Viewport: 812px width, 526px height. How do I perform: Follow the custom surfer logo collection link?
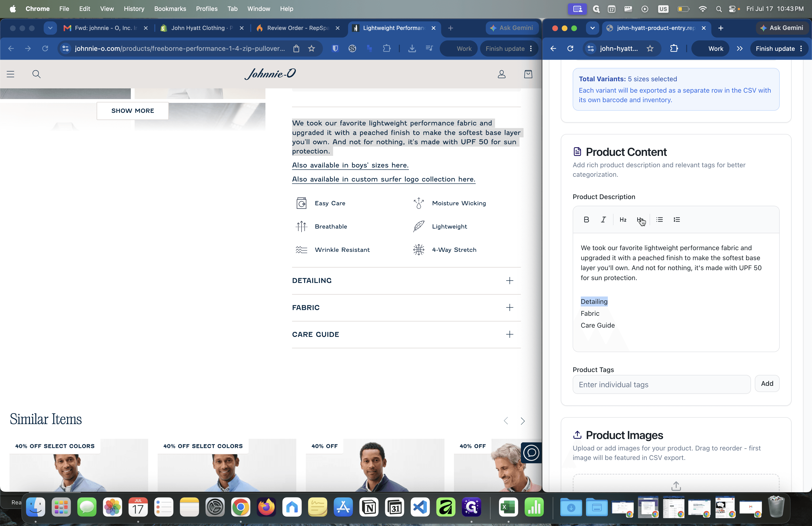[x=383, y=179]
